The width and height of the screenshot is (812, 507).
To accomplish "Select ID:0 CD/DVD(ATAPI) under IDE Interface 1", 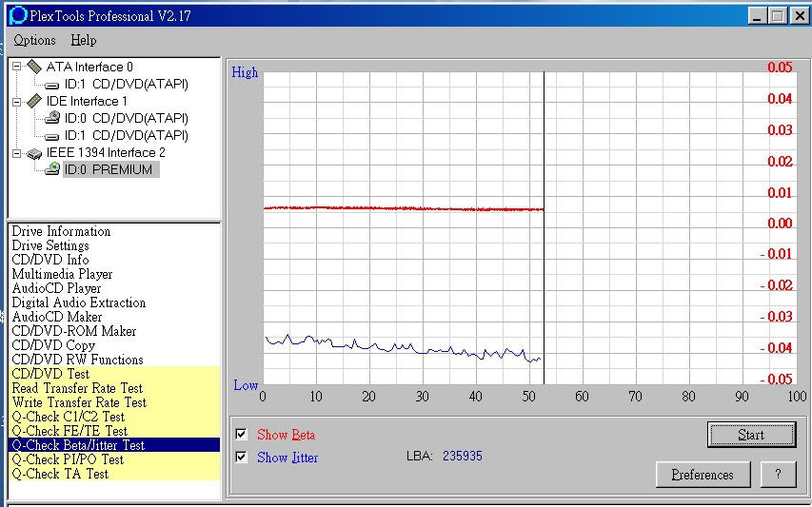I will point(127,119).
